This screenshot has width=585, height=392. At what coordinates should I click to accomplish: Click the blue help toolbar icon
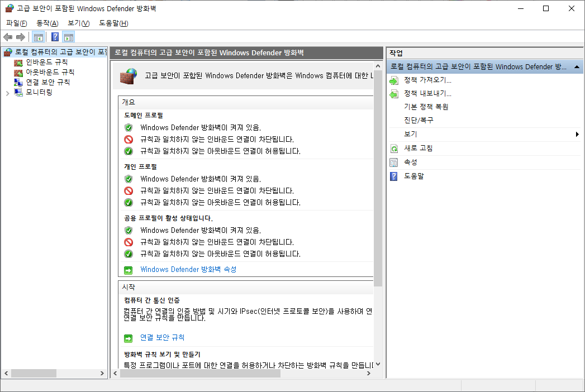[x=55, y=37]
